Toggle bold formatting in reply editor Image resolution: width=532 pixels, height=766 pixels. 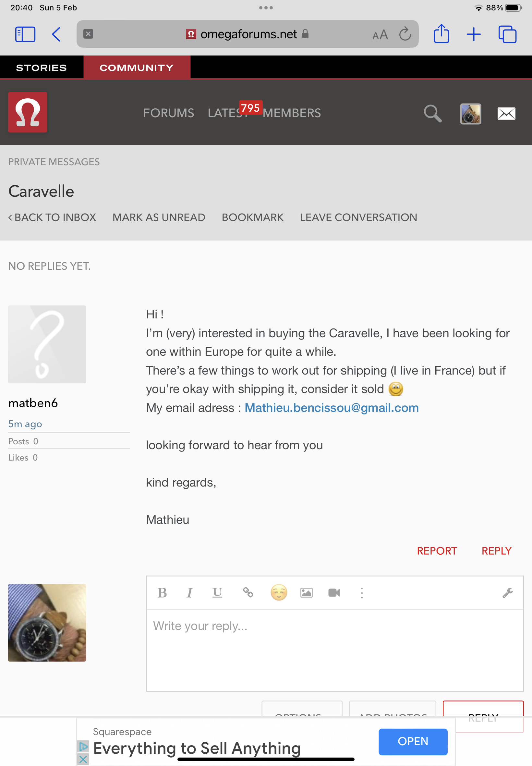click(162, 593)
